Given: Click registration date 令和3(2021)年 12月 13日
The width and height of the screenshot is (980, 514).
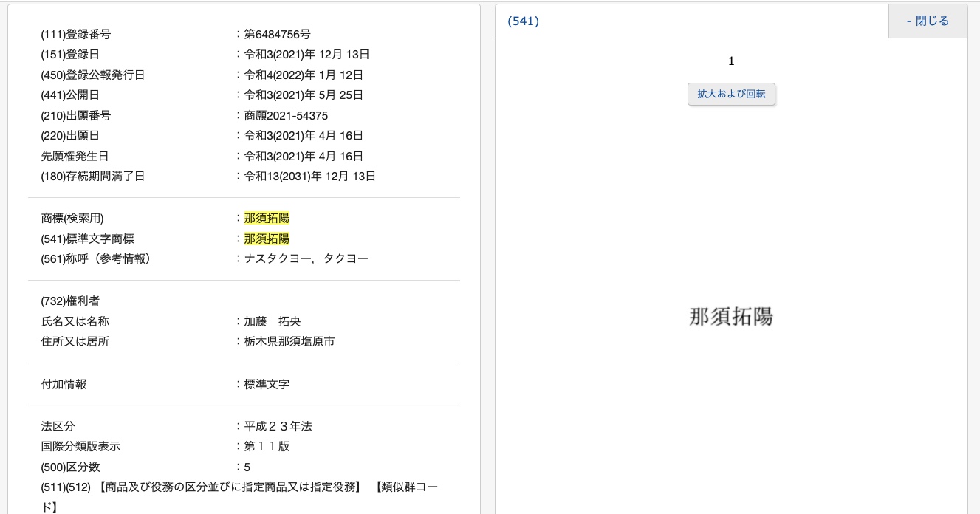Looking at the screenshot, I should tap(307, 55).
